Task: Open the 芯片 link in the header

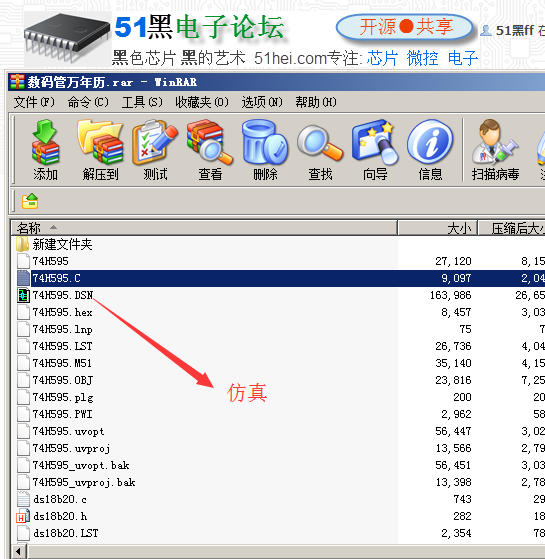Action: [382, 58]
